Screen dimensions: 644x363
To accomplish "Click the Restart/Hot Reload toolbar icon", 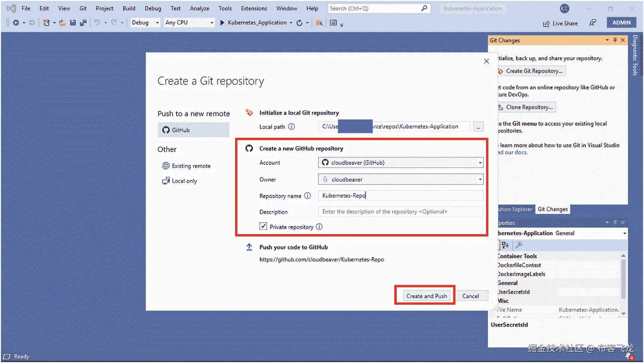I will point(299,23).
